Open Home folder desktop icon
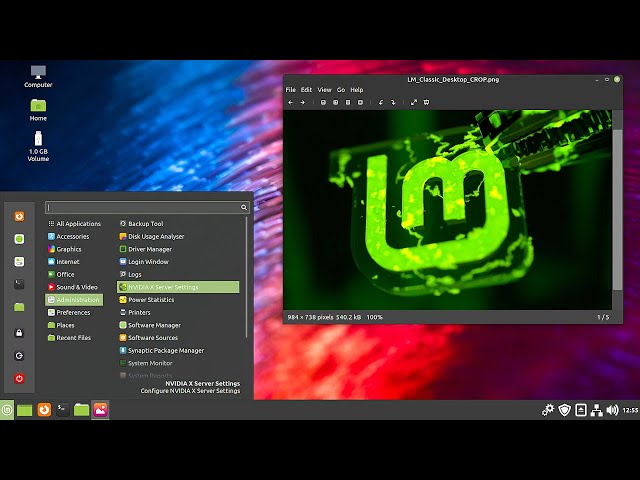This screenshot has width=640, height=480. click(38, 110)
